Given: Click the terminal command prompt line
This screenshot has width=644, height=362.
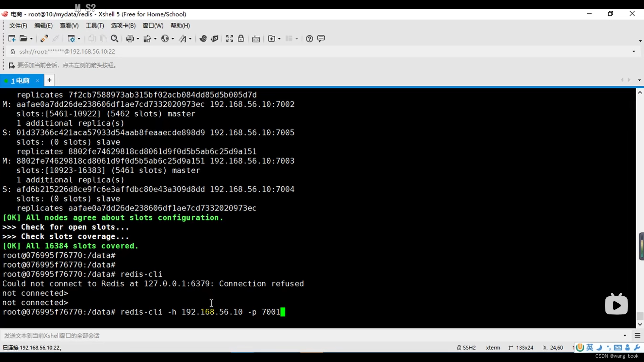Looking at the screenshot, I should [144, 312].
